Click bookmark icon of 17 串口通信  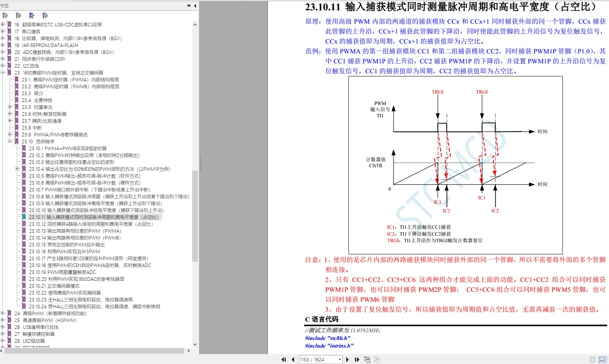(x=10, y=32)
